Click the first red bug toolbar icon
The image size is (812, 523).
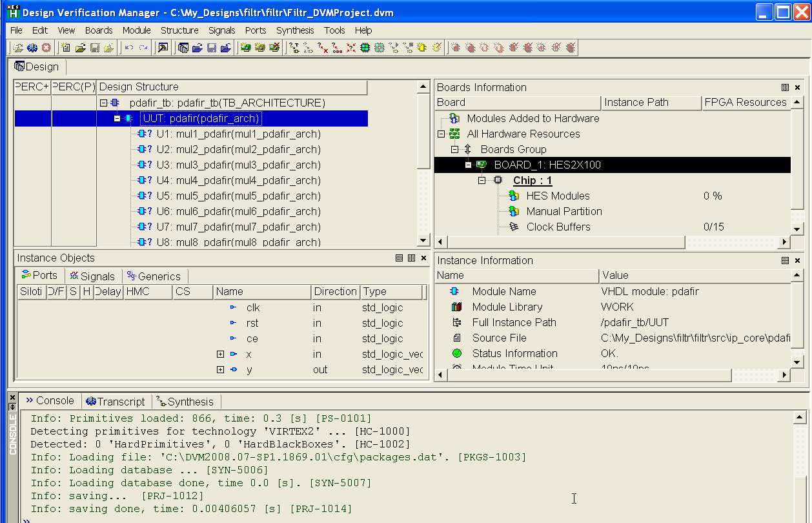[x=456, y=48]
